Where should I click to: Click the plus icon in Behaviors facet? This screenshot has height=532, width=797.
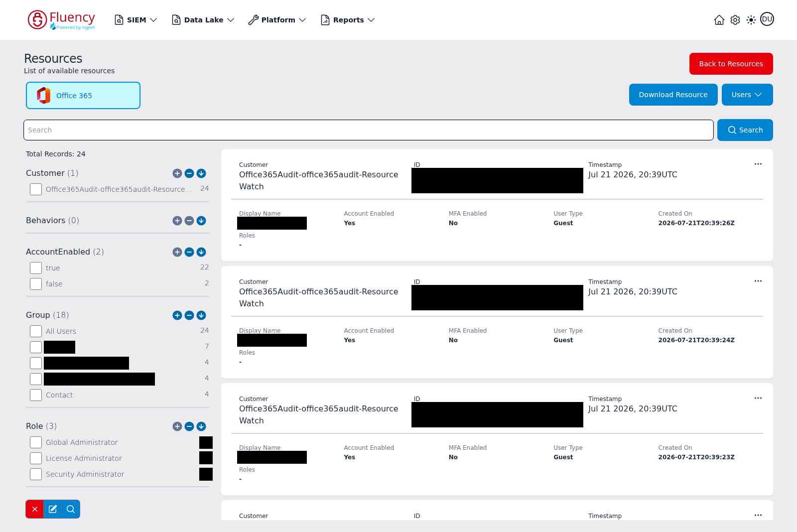tap(177, 221)
